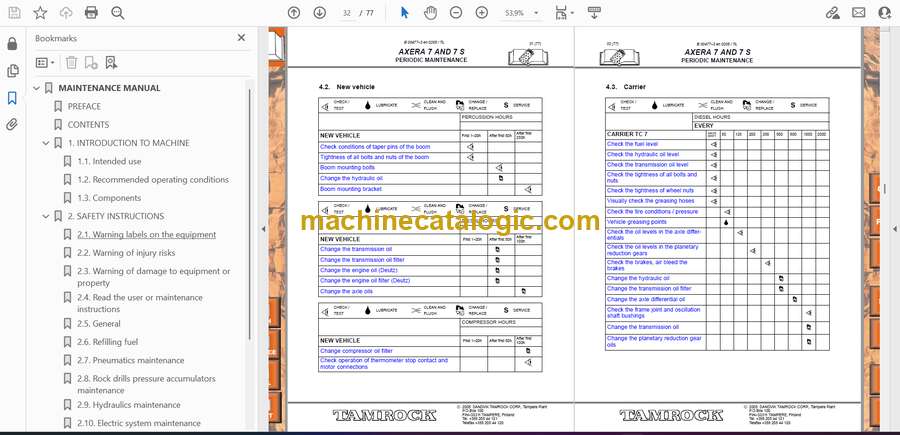
Task: Follow link 'Change compressor oil filter'
Action: pos(356,351)
